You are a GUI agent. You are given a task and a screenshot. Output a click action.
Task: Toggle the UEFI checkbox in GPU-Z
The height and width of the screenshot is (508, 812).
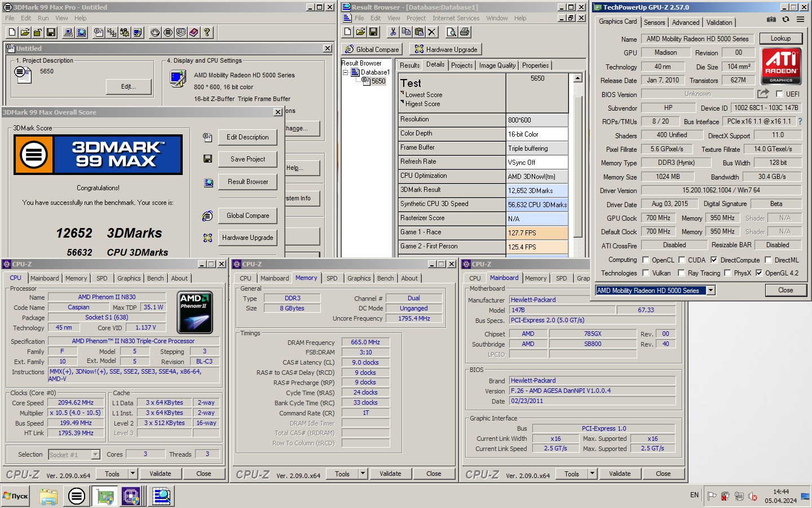[x=779, y=94]
